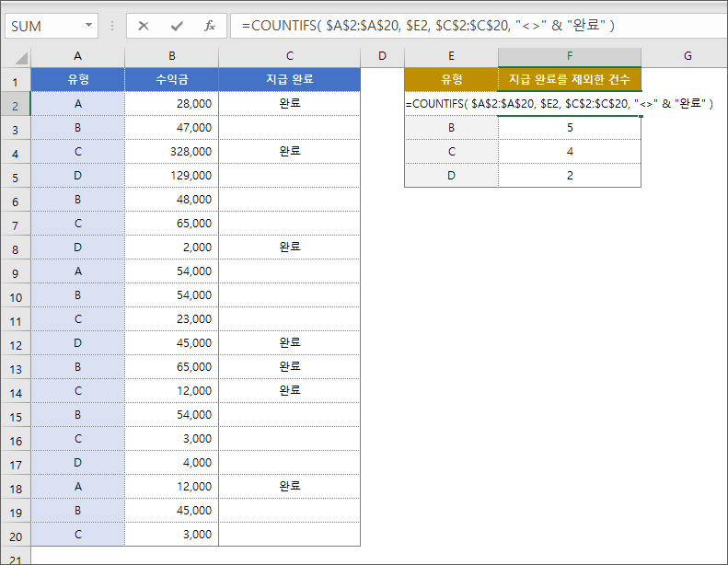Select column F header
Viewport: 728px width, 565px height.
tap(570, 57)
